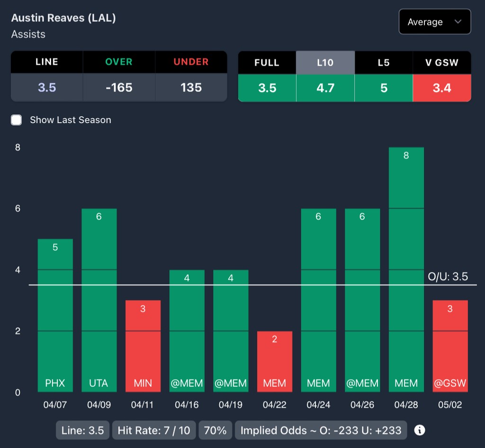The width and height of the screenshot is (485, 448).
Task: Select the L5 tab
Action: point(384,63)
